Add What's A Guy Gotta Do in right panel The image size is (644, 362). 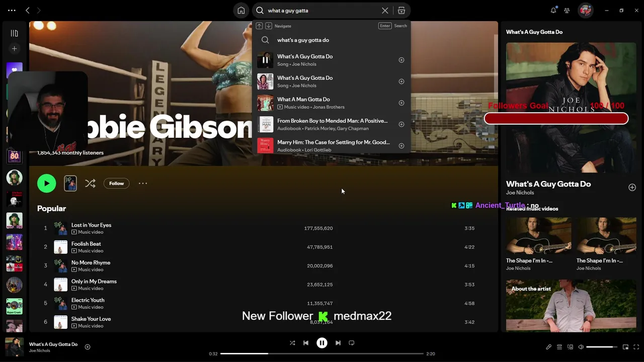tap(632, 188)
